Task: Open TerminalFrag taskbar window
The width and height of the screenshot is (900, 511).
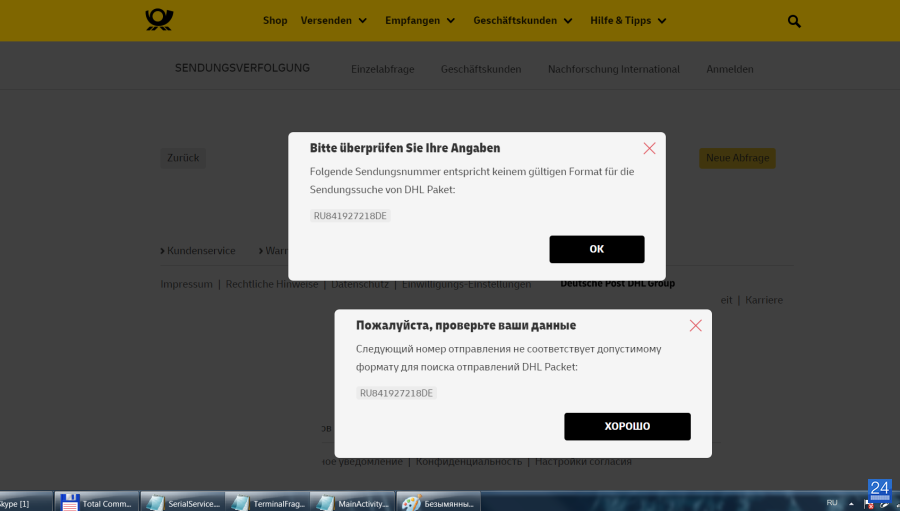Action: click(x=267, y=502)
